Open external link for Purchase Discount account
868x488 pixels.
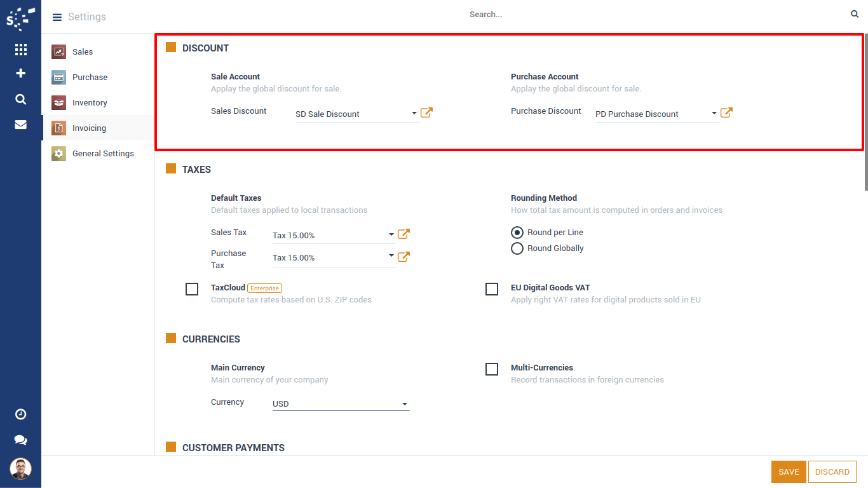(x=726, y=113)
